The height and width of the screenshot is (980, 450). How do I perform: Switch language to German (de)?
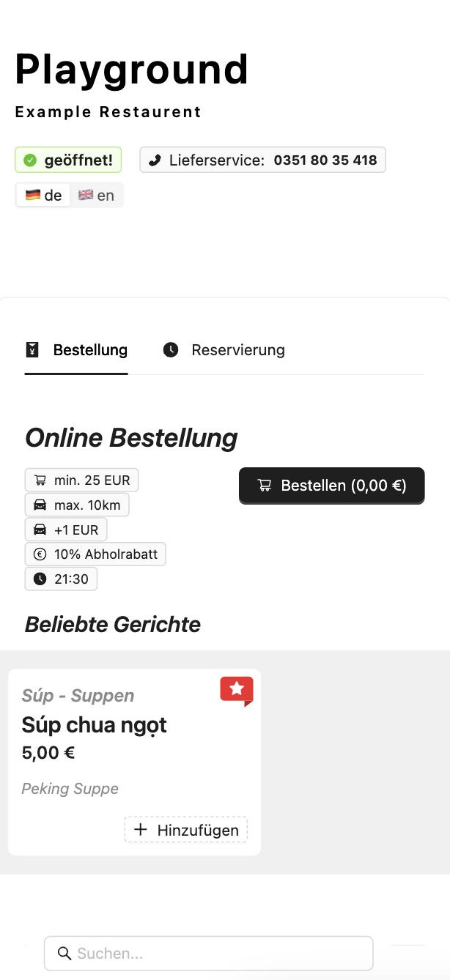[44, 196]
